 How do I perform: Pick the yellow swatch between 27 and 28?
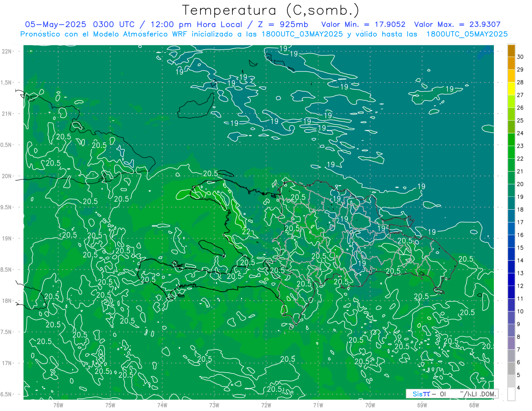pyautogui.click(x=512, y=89)
